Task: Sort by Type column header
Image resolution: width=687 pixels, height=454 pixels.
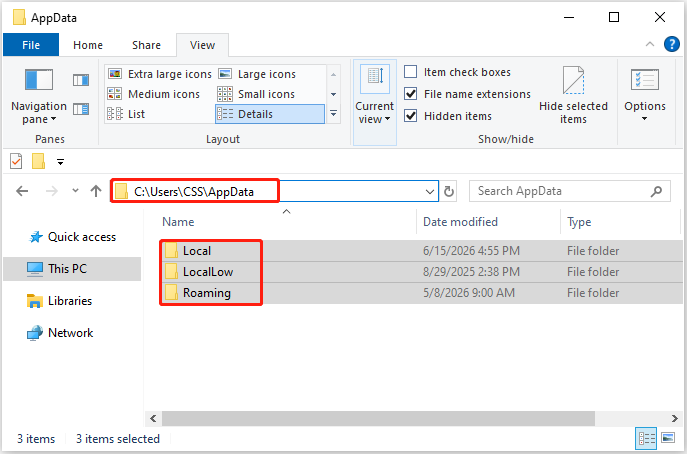Action: 579,222
